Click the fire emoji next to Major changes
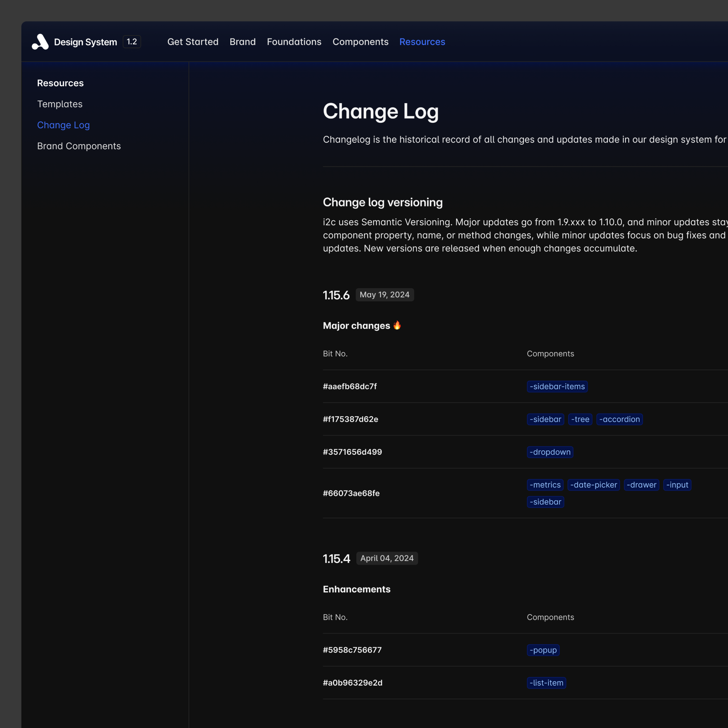 pyautogui.click(x=397, y=325)
